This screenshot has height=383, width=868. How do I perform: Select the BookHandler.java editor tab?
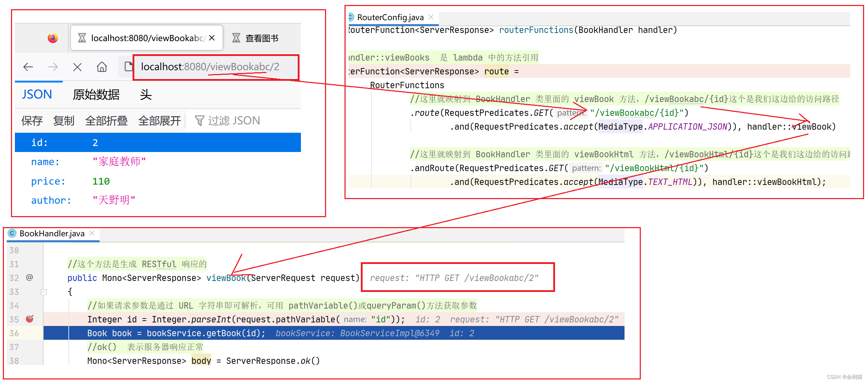pyautogui.click(x=52, y=233)
